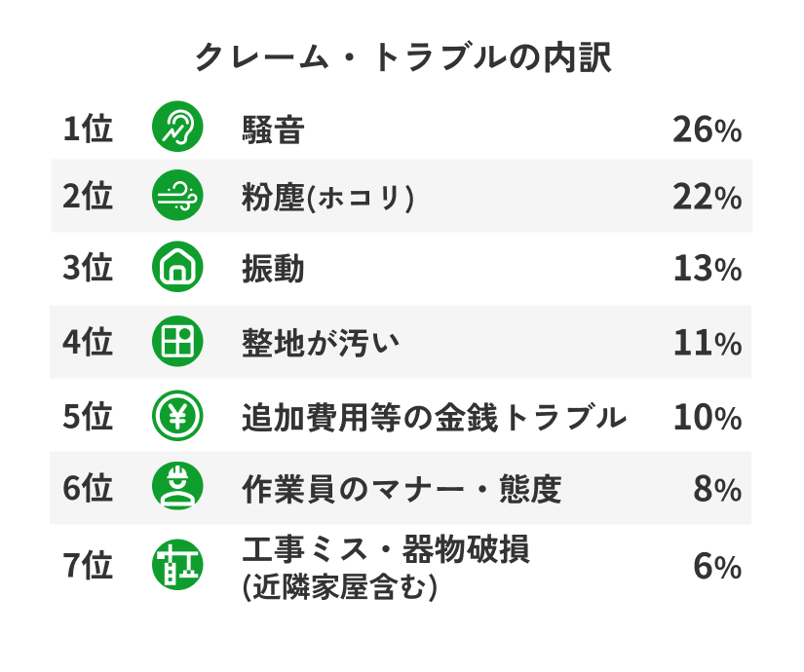
Task: Click the (近隣家屋含む) subtext
Action: click(x=338, y=588)
